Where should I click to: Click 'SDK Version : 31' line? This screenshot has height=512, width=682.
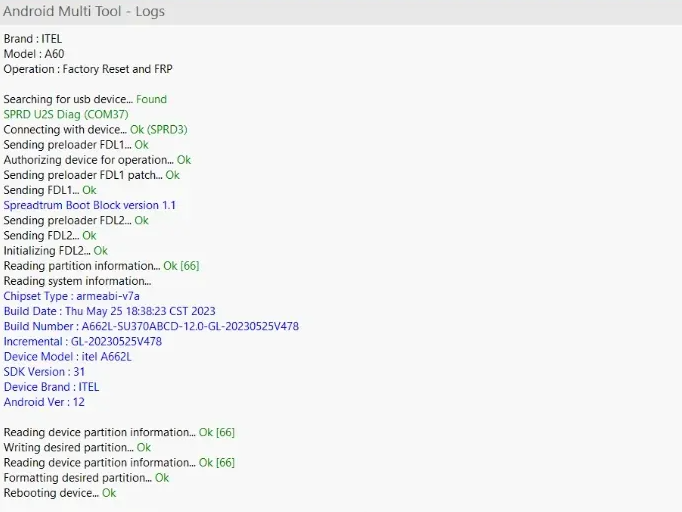coord(44,372)
